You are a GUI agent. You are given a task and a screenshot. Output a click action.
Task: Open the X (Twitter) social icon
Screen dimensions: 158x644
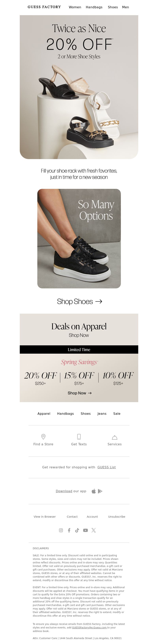pyautogui.click(x=94, y=530)
